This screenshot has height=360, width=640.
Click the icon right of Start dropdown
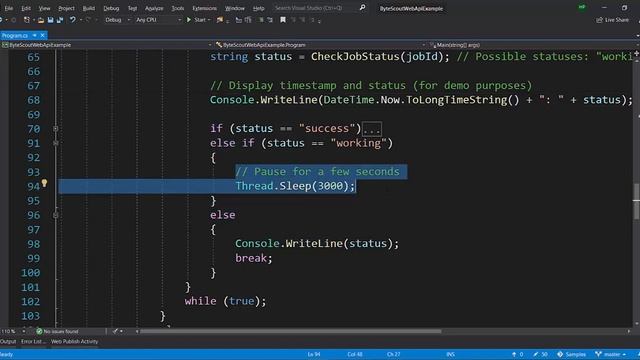[220, 20]
